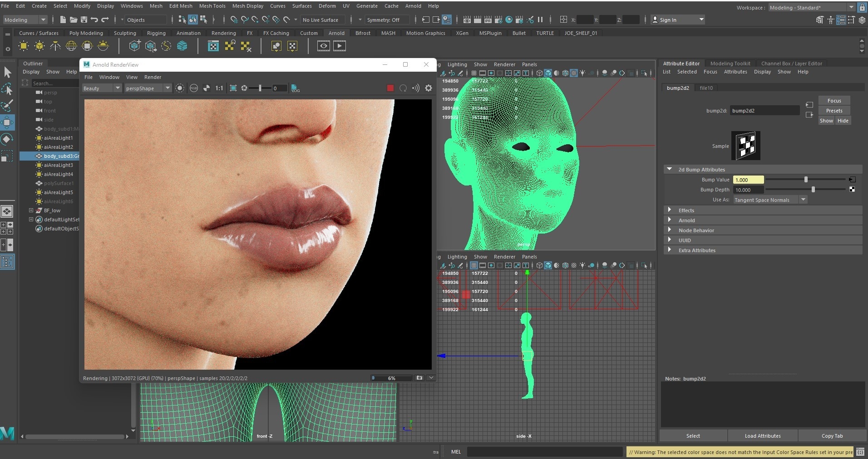The height and width of the screenshot is (459, 868).
Task: Enable snap to curves
Action: click(245, 20)
